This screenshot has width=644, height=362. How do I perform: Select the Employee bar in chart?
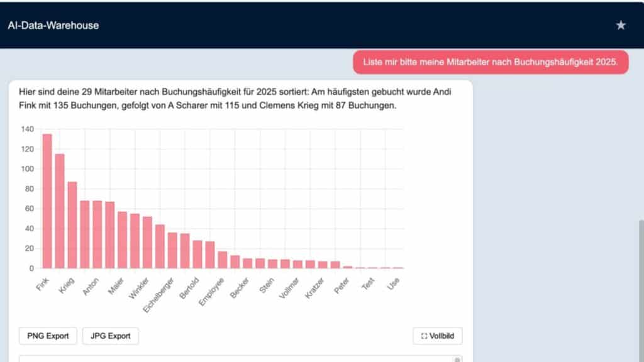(x=222, y=260)
